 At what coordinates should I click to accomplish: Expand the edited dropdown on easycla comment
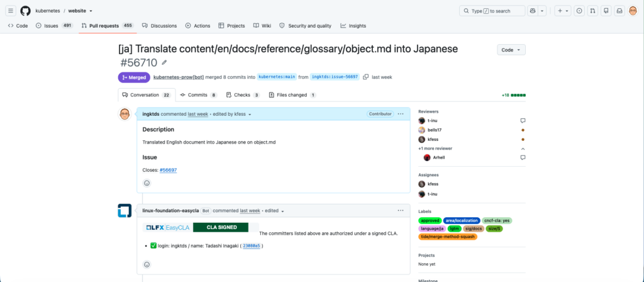coord(275,210)
